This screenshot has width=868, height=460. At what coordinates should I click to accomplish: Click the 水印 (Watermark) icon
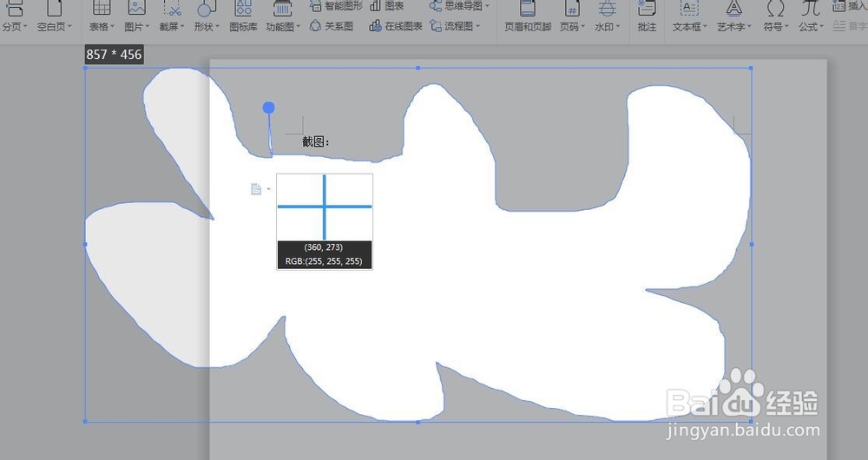pos(608,8)
